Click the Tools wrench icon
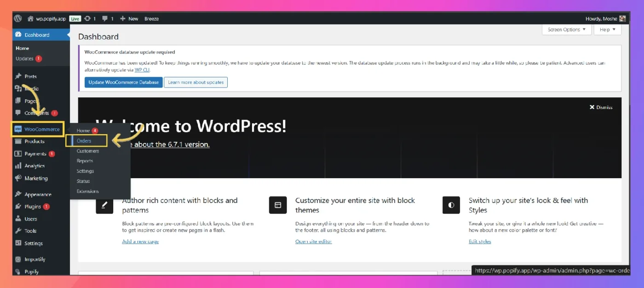 pyautogui.click(x=18, y=230)
